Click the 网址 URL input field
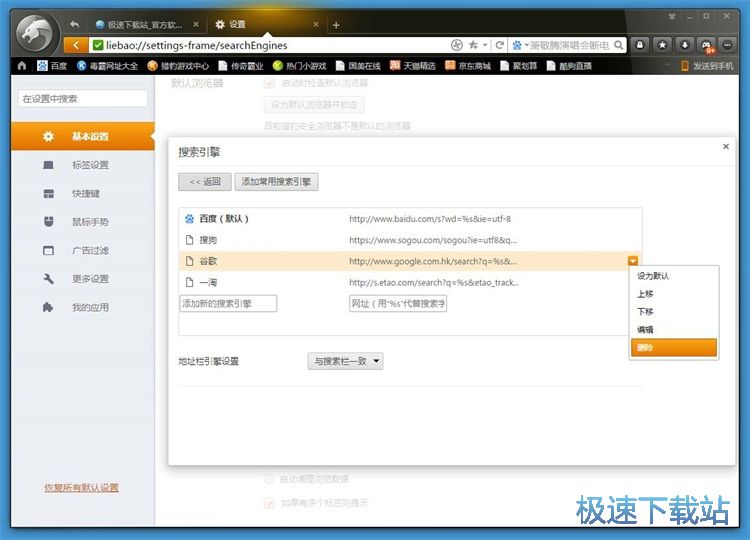Screen dimensions: 750x540 pyautogui.click(x=398, y=303)
